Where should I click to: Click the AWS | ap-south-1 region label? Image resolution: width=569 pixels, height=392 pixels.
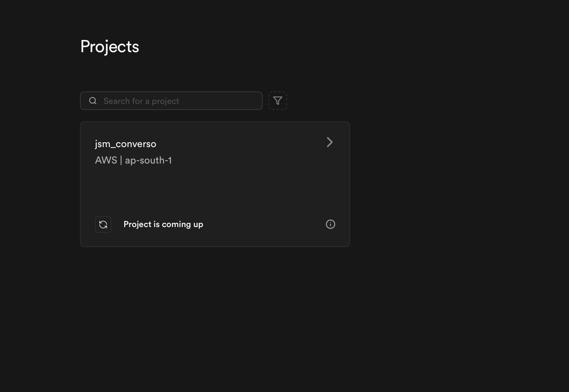tap(133, 160)
